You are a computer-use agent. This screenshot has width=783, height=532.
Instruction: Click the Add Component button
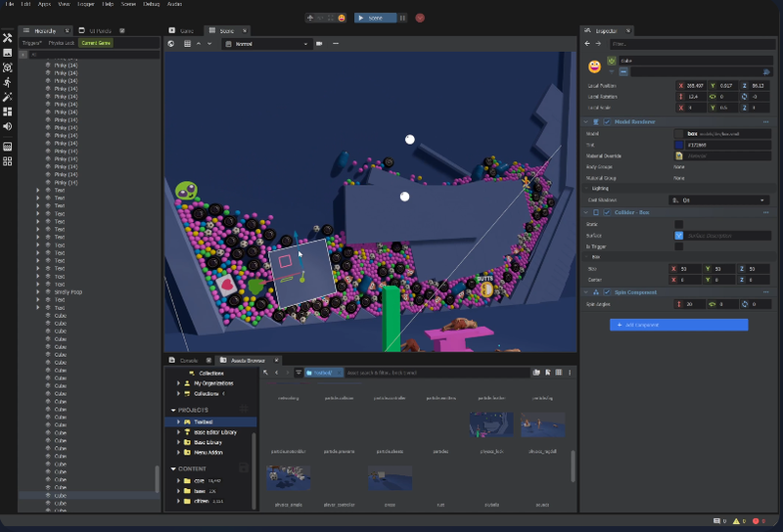(678, 325)
